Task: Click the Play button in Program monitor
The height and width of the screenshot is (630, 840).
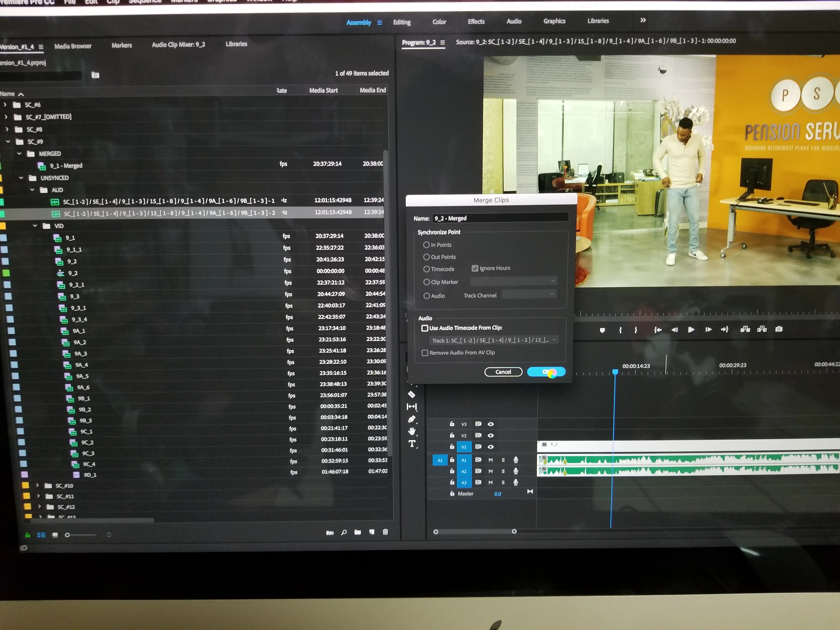Action: coord(691,330)
